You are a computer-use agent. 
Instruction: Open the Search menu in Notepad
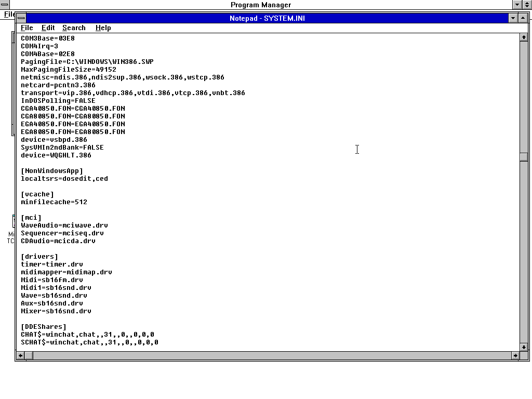pos(74,28)
